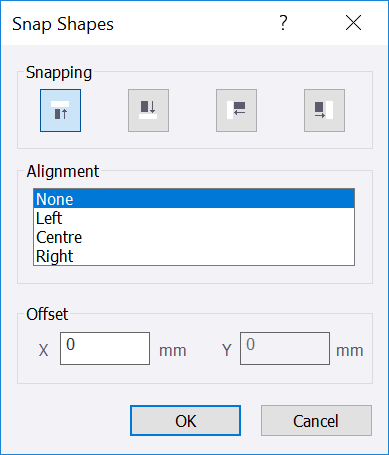
Task: Click the Alignment group label
Action: [63, 171]
